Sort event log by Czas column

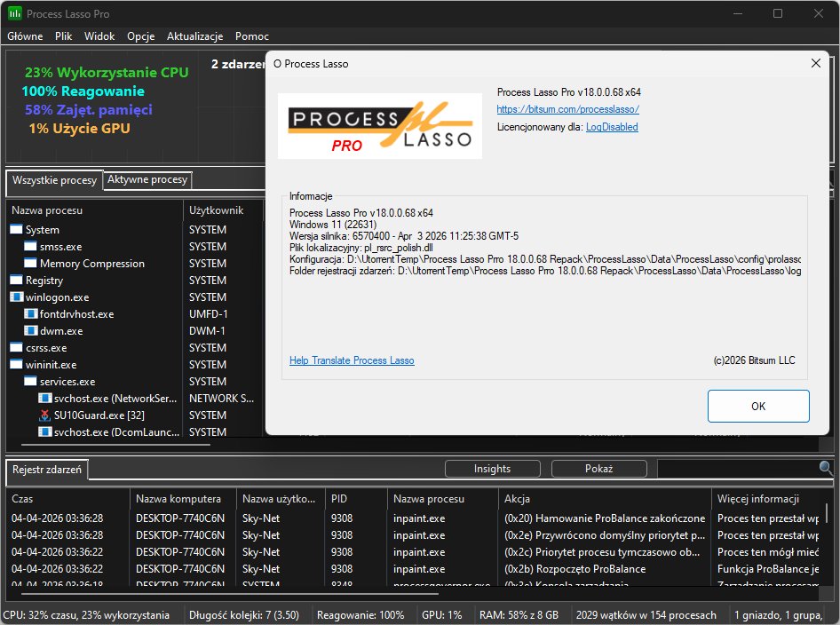[x=68, y=499]
